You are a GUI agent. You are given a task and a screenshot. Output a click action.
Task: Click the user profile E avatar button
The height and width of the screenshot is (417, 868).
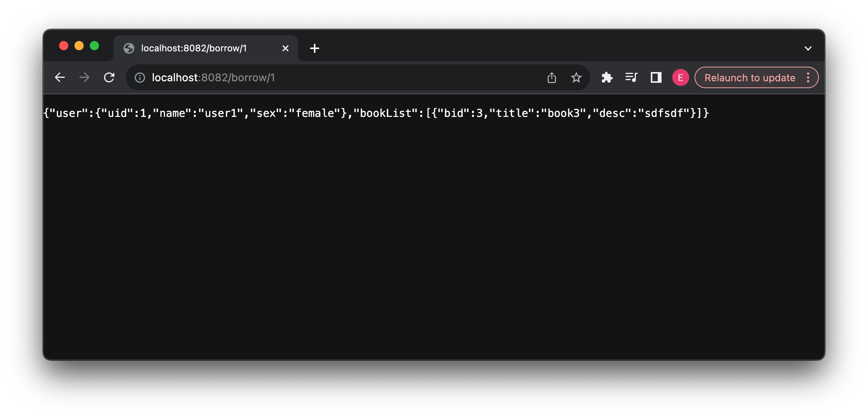coord(680,77)
